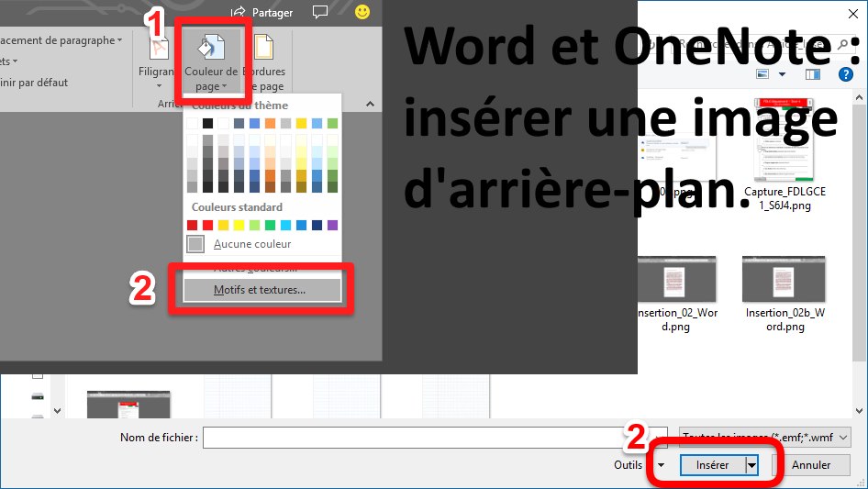Viewport: 868px width, 489px height.
Task: Click the left pane scroll down arrow
Action: (x=57, y=411)
